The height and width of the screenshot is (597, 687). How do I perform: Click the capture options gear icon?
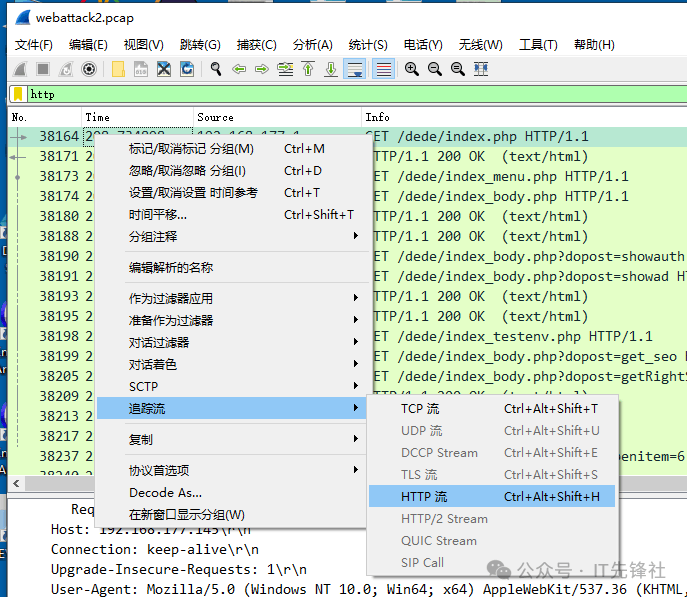pos(89,69)
